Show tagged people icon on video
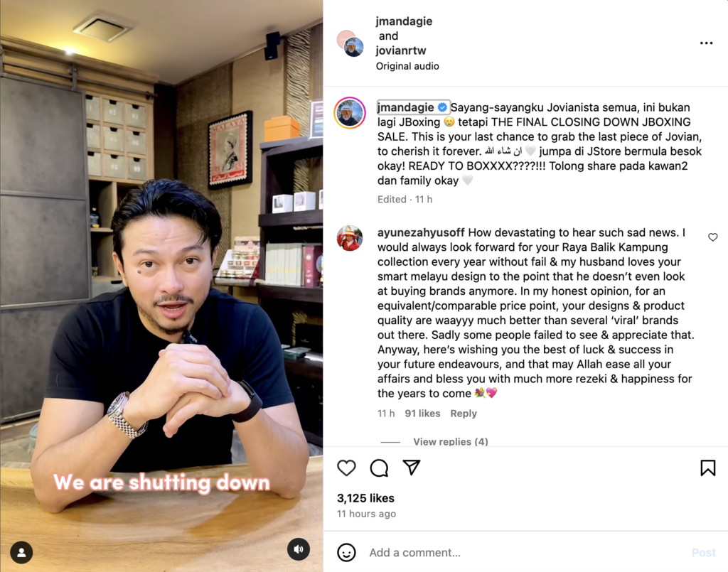 click(21, 552)
